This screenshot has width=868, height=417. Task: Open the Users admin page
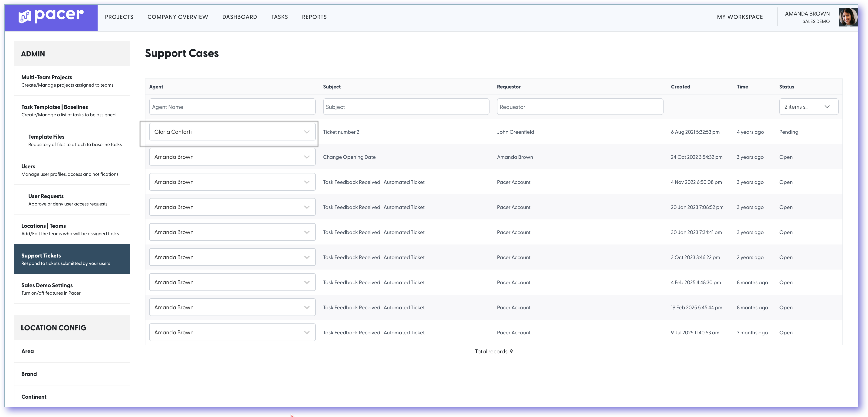click(x=72, y=170)
